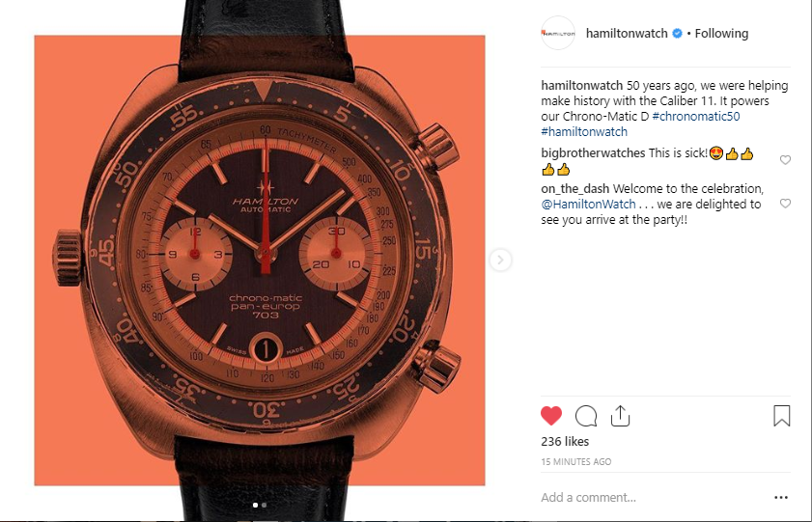
Task: Open the #hamiltonwatch hashtag
Action: (x=584, y=132)
